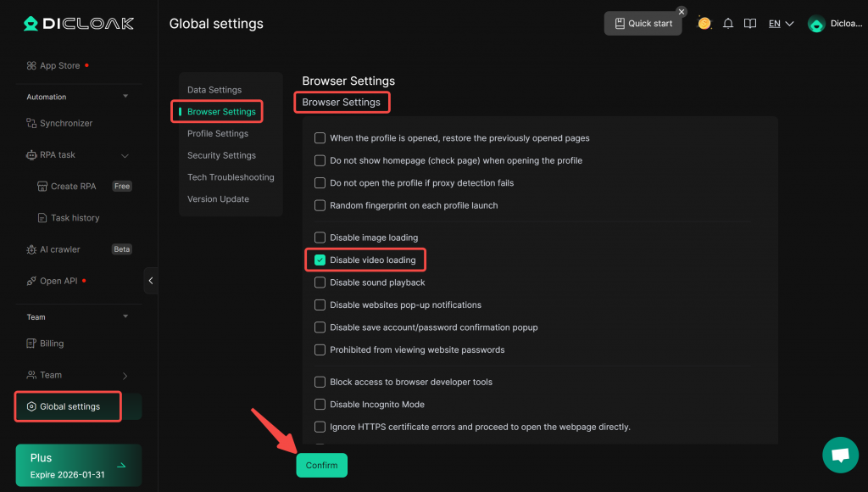Click the user avatar in header

coord(816,24)
